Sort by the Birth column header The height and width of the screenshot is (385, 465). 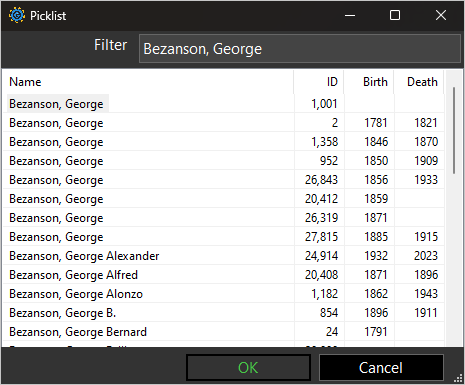(369, 82)
